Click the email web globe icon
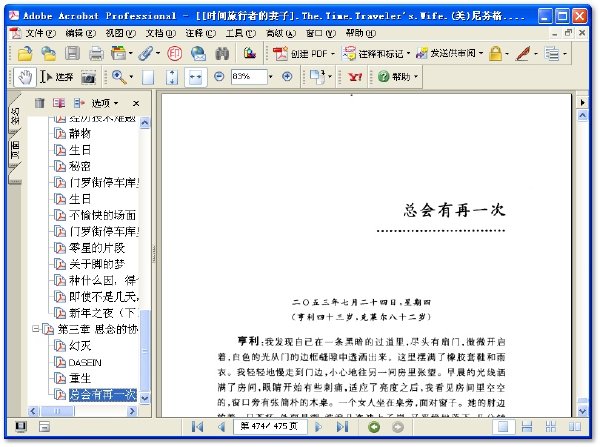600x447 pixels. point(198,54)
